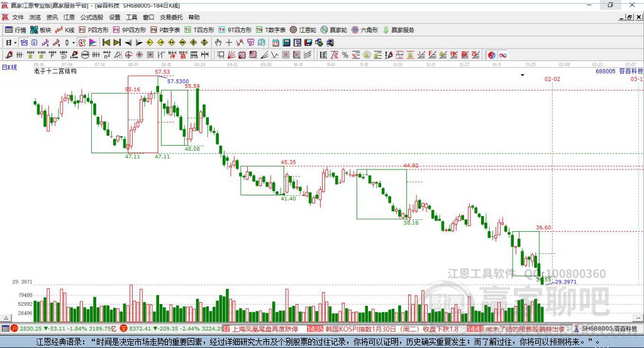Screen dimensions: 644x348
Task: Click the last yellow diamond arrow icon
Action: 204,42
